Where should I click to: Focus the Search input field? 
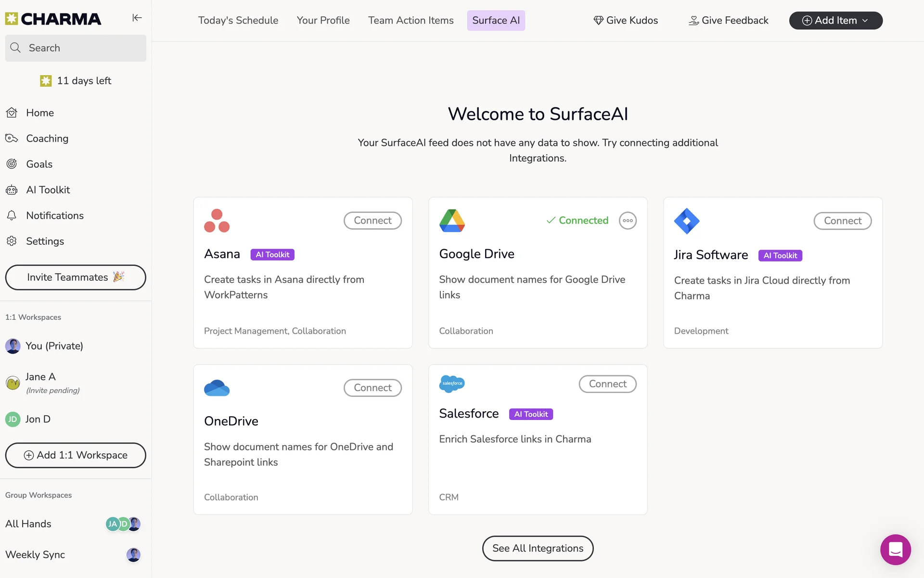pos(76,48)
